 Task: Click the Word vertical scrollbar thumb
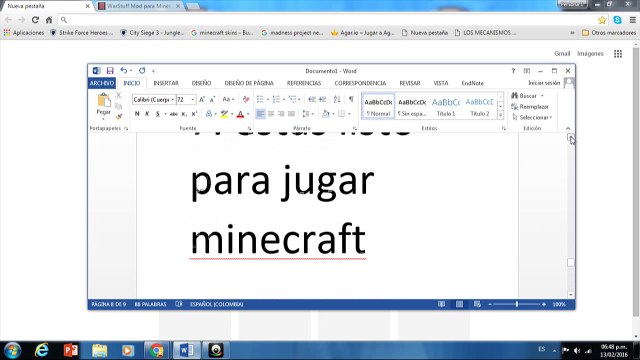click(x=571, y=262)
